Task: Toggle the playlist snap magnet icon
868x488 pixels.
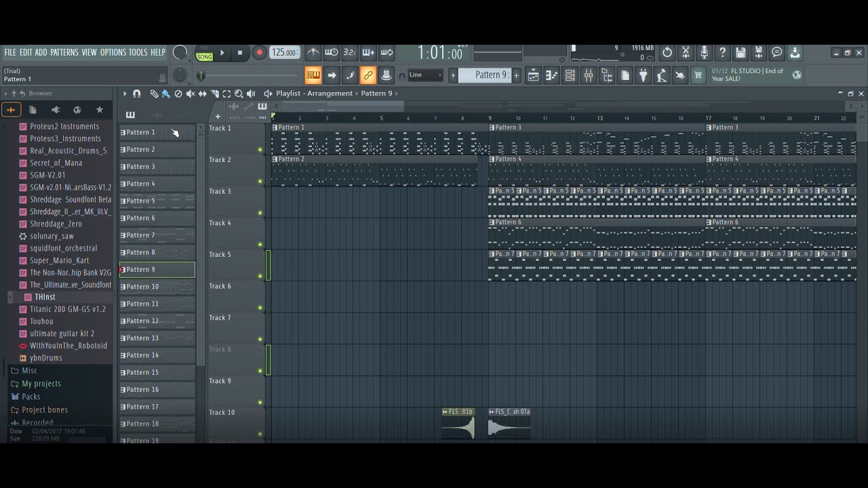Action: [136, 94]
